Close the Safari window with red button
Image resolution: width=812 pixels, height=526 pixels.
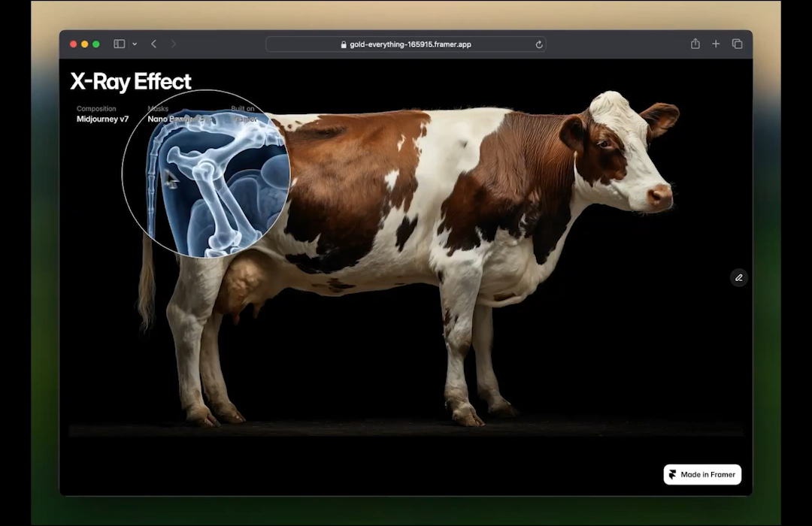pos(73,44)
